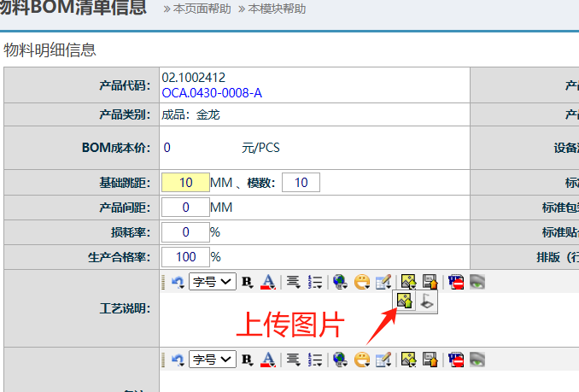
Task: Click upload image icon in the popup
Action: pyautogui.click(x=406, y=301)
